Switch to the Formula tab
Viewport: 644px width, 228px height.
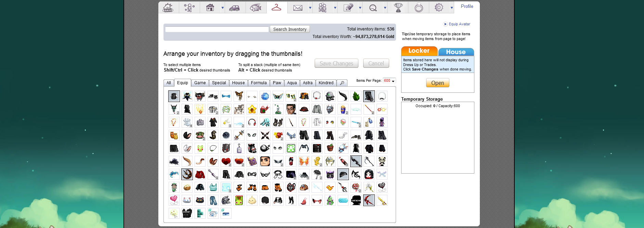tap(259, 83)
